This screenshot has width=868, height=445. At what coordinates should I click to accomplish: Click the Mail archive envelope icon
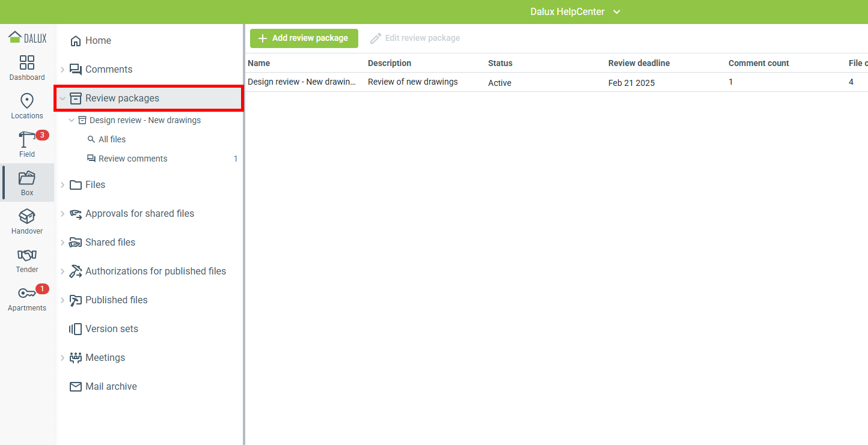pyautogui.click(x=76, y=387)
